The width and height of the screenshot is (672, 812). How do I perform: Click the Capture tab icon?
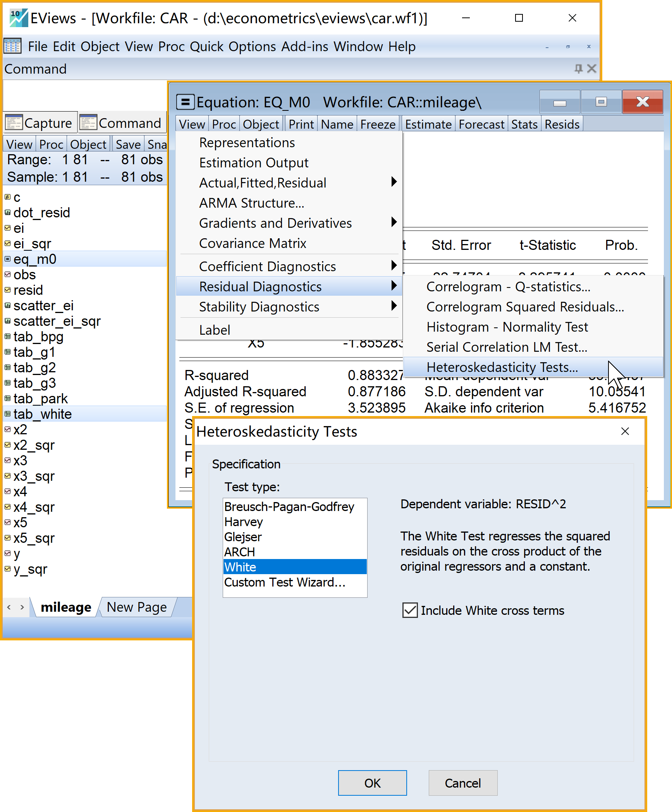[x=14, y=122]
